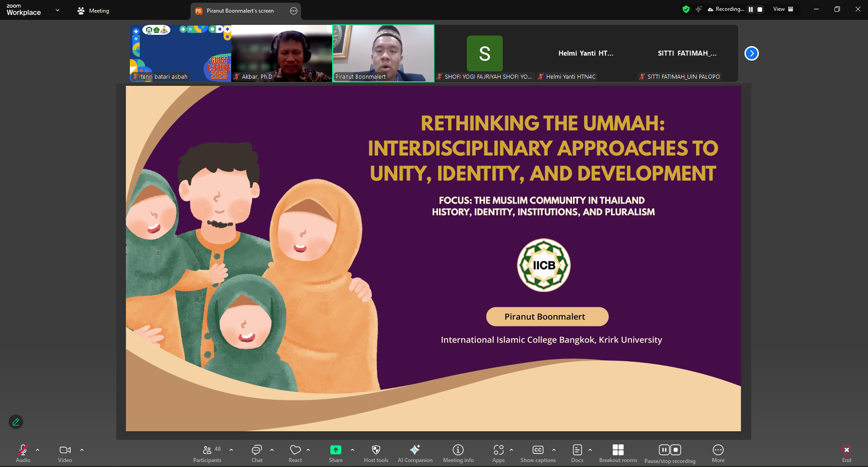
Task: Click the green Share screen icon
Action: [335, 450]
